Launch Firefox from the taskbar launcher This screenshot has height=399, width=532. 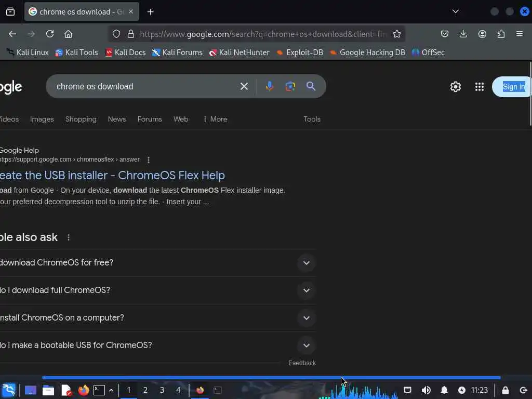tap(84, 390)
